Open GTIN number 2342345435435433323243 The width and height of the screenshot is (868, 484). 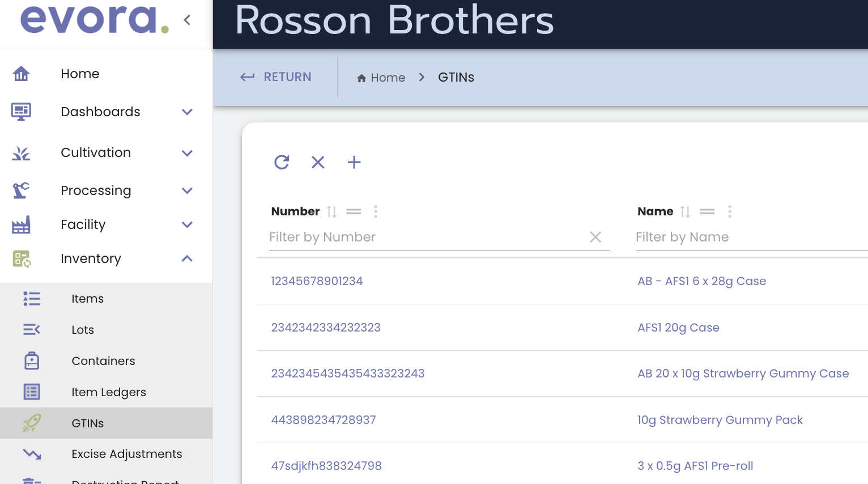[x=348, y=373]
